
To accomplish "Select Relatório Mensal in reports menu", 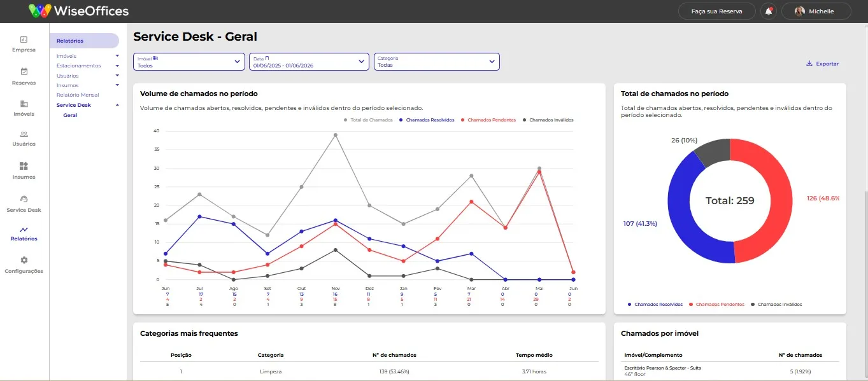I will pyautogui.click(x=78, y=95).
